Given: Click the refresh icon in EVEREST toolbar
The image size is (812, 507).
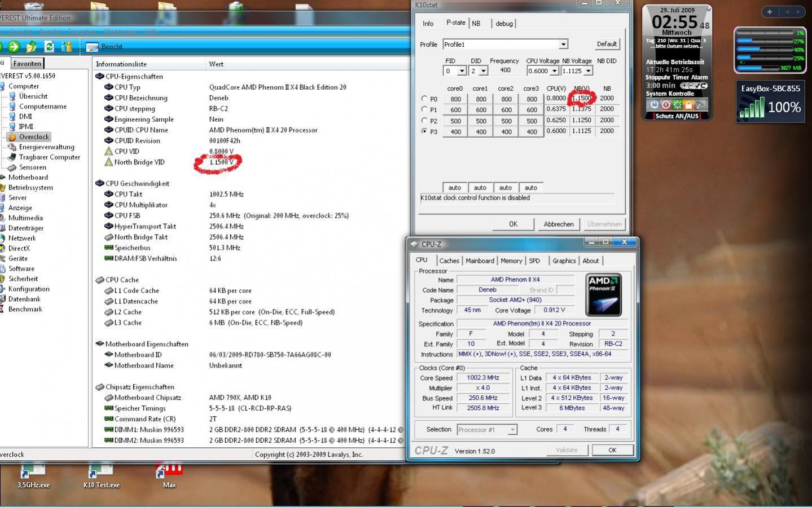Looking at the screenshot, I should pos(49,47).
